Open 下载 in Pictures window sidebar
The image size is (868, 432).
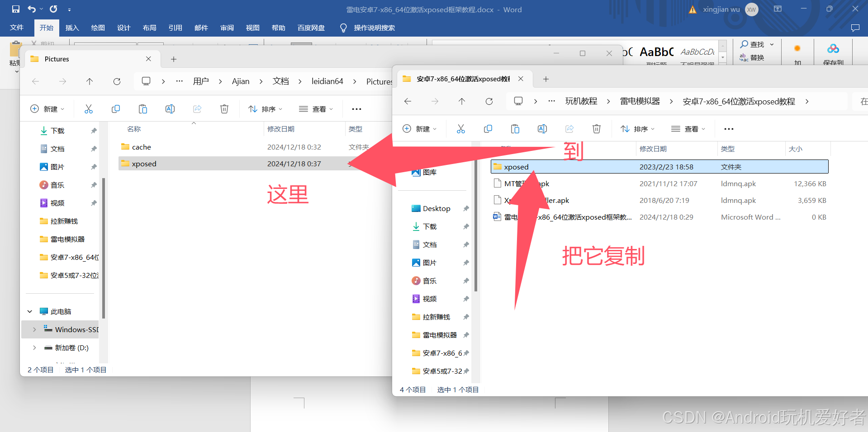(x=57, y=131)
